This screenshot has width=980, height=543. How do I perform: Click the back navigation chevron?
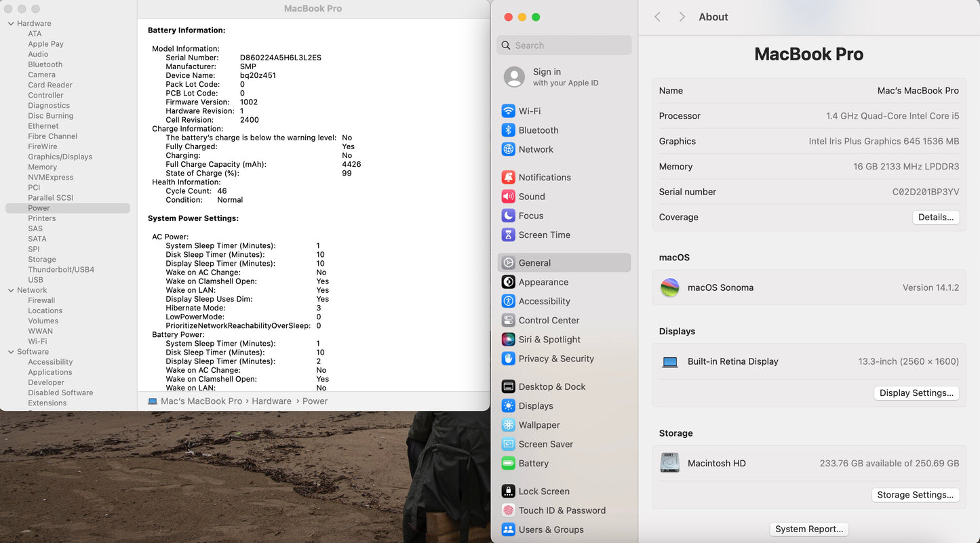[657, 17]
